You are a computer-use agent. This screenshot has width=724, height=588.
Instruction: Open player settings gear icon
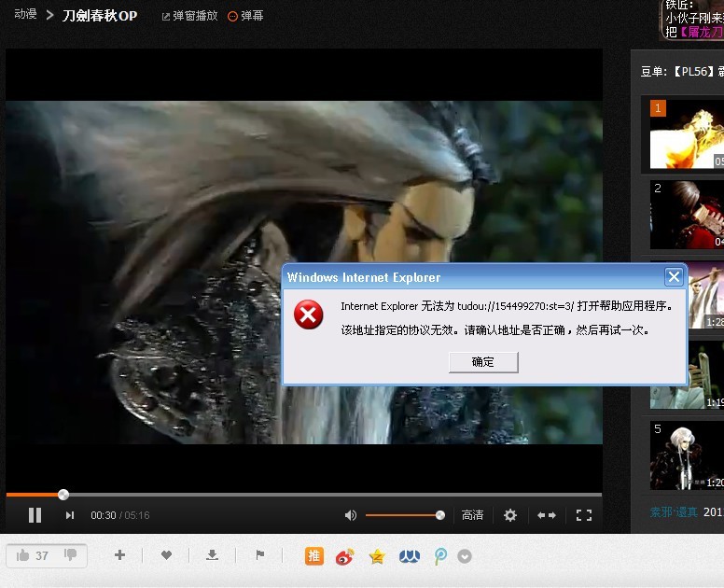click(510, 515)
